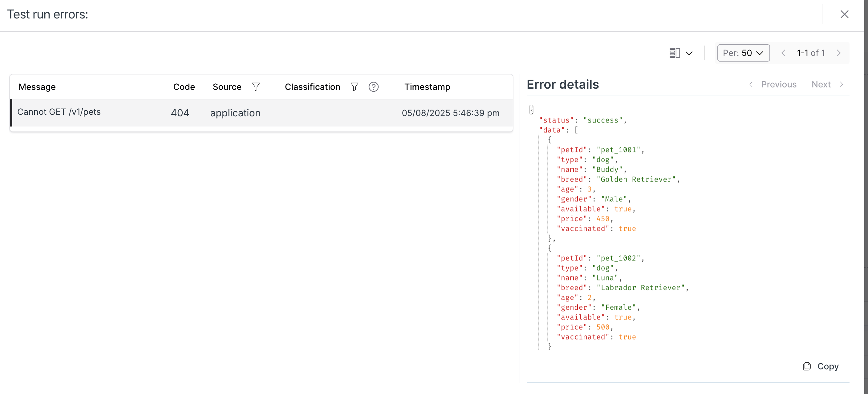Click the Timestamp column header
868x394 pixels.
427,87
